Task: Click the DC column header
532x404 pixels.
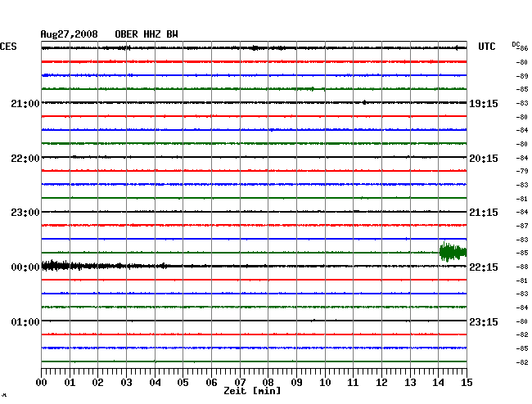Action: pos(516,44)
